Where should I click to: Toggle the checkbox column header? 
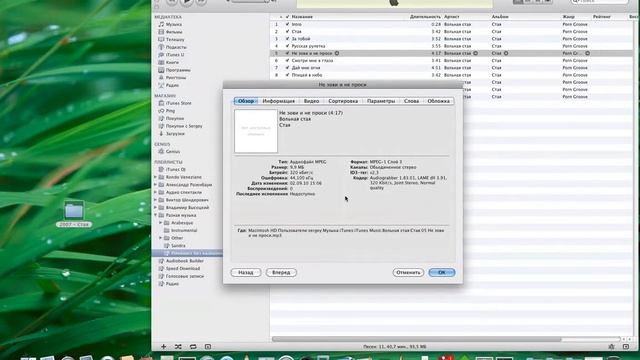pyautogui.click(x=287, y=17)
